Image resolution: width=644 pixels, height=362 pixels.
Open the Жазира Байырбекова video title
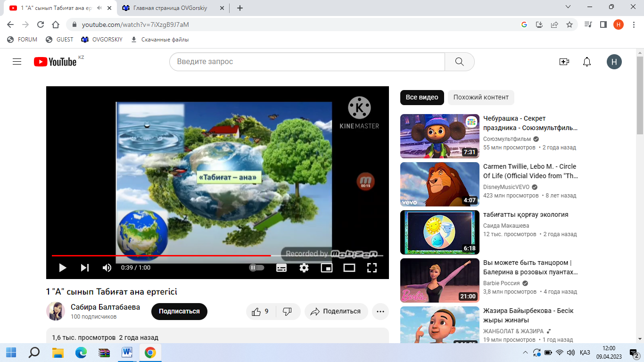tap(528, 315)
